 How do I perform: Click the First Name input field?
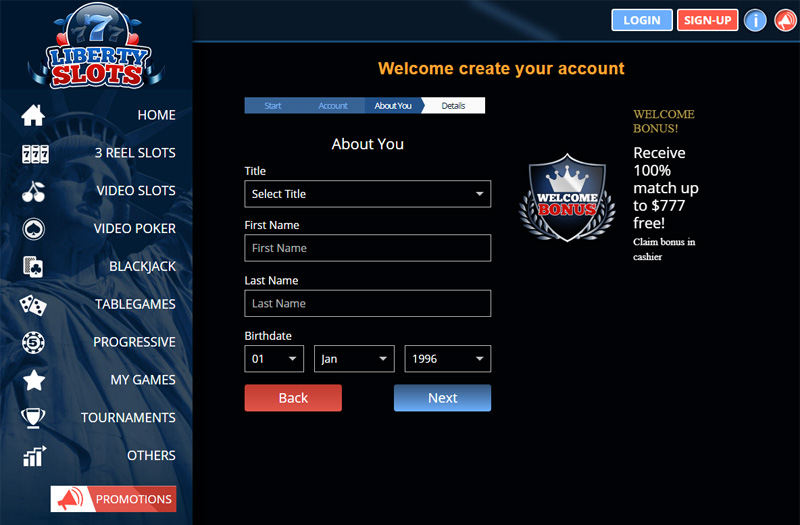coord(367,248)
